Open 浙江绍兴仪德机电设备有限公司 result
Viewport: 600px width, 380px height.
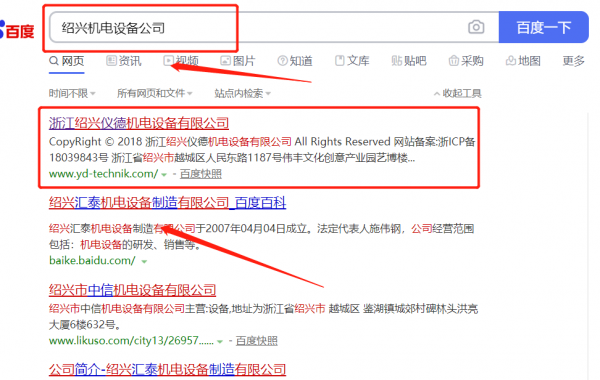[139, 123]
